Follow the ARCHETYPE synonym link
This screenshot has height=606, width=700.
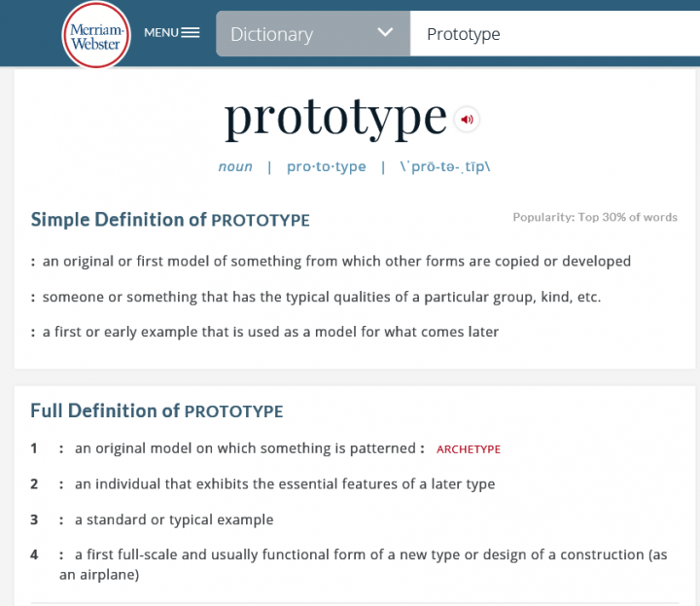click(x=469, y=449)
